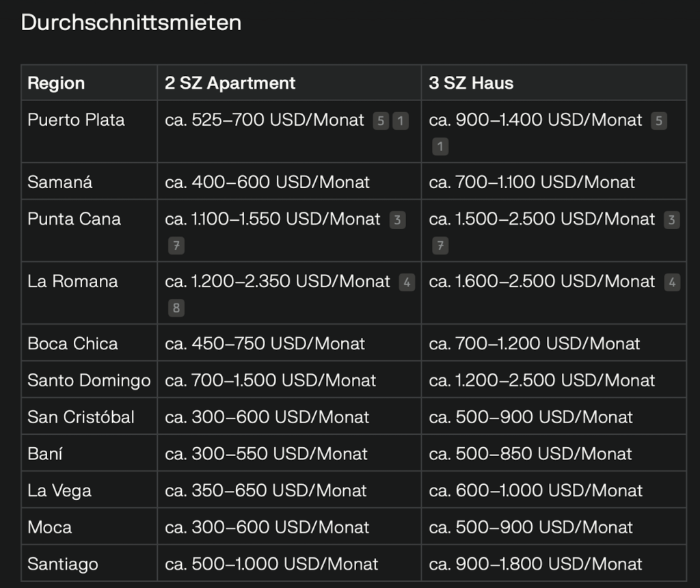Viewport: 700px width, 588px height.
Task: Click the Samaná region cell
Action: 90,182
